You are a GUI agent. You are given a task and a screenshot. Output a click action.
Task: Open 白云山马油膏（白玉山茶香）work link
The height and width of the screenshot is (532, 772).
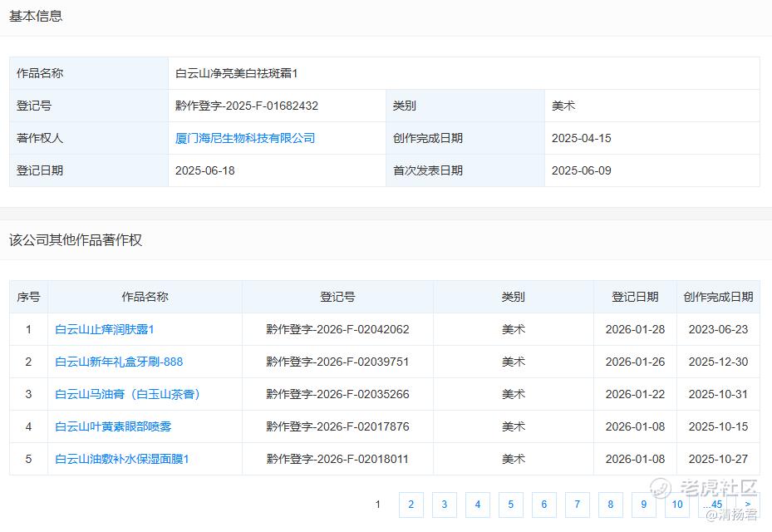[x=129, y=394]
